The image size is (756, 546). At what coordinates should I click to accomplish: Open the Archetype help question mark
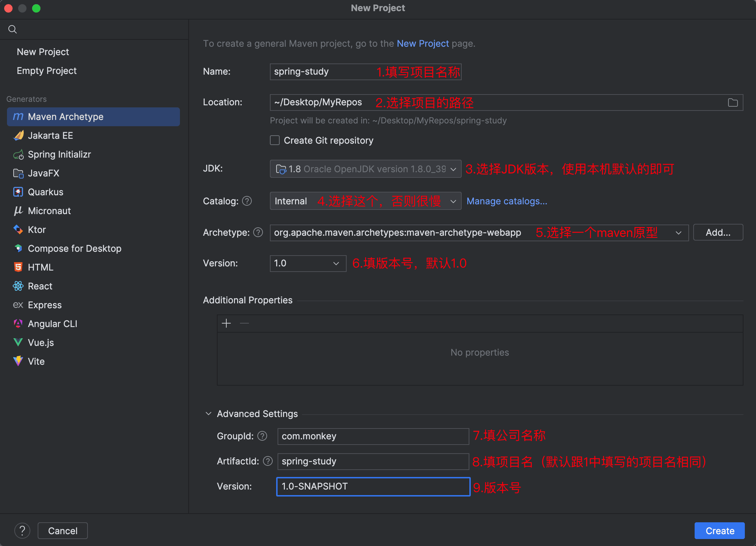258,233
